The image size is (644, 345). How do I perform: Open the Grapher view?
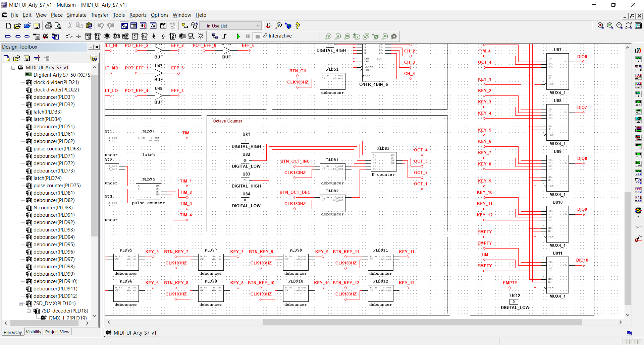153,26
